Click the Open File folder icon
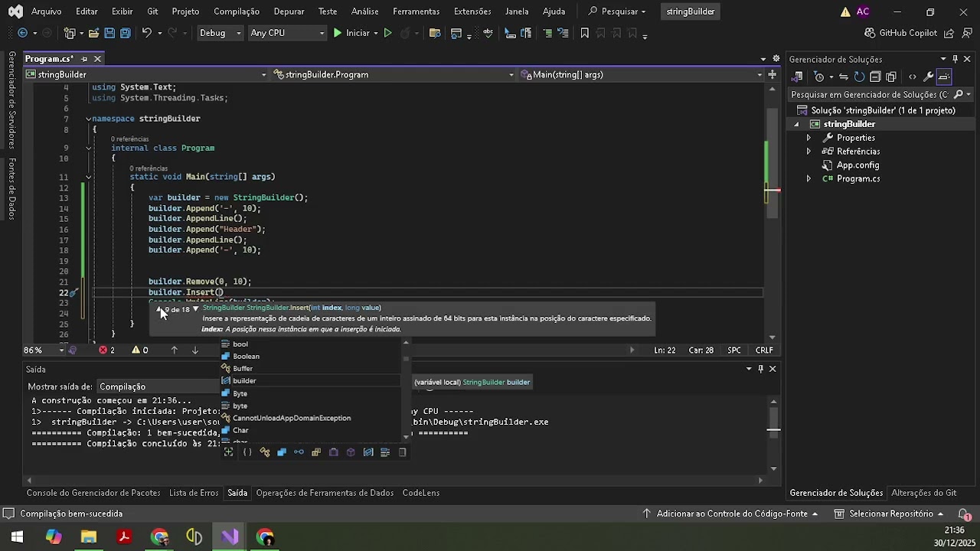Image resolution: width=980 pixels, height=551 pixels. (93, 33)
